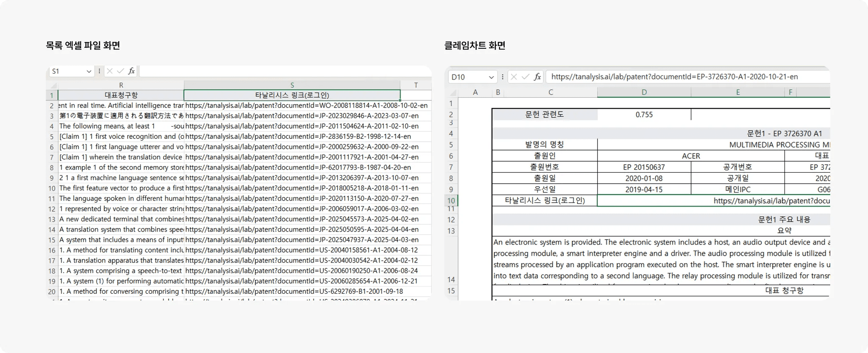Click the tanalysis link cell in row 10
This screenshot has height=353, width=868.
coord(714,201)
